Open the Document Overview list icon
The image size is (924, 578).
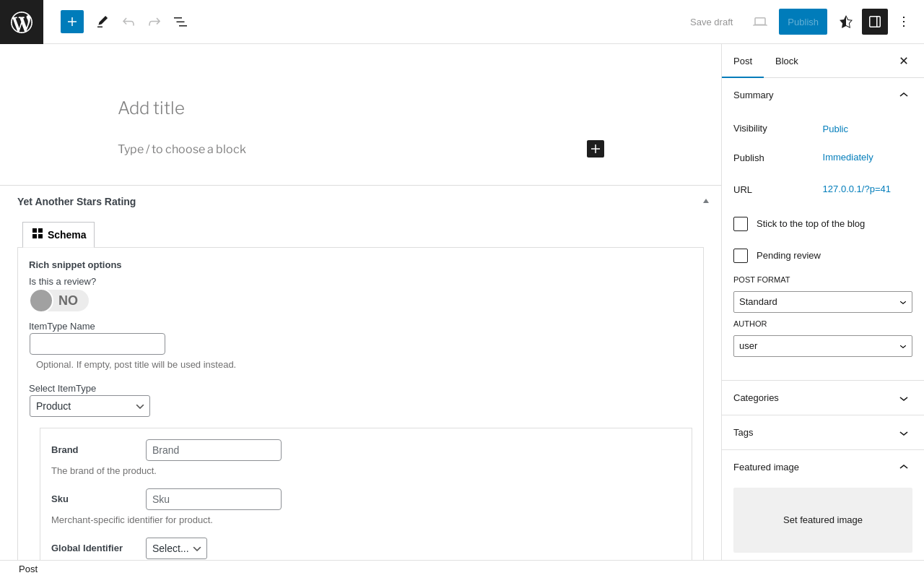[180, 22]
